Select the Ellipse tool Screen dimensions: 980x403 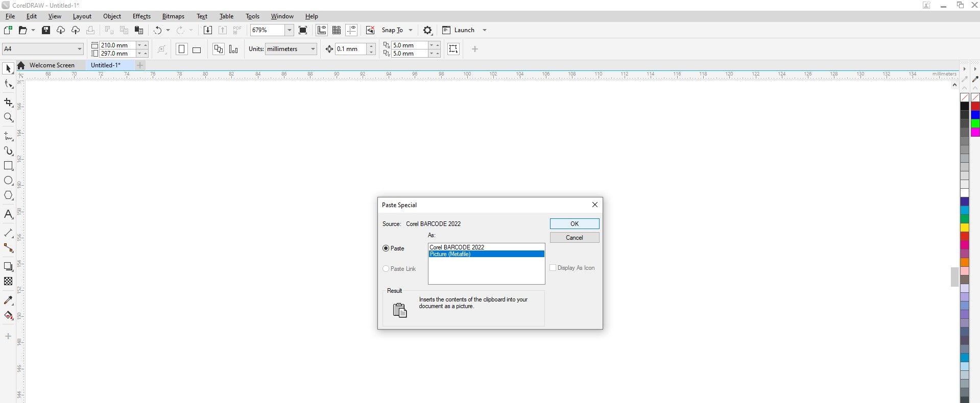click(8, 181)
